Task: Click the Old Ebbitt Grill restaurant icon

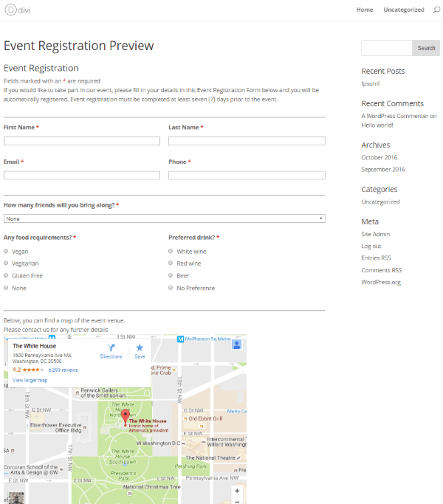Action: click(185, 419)
